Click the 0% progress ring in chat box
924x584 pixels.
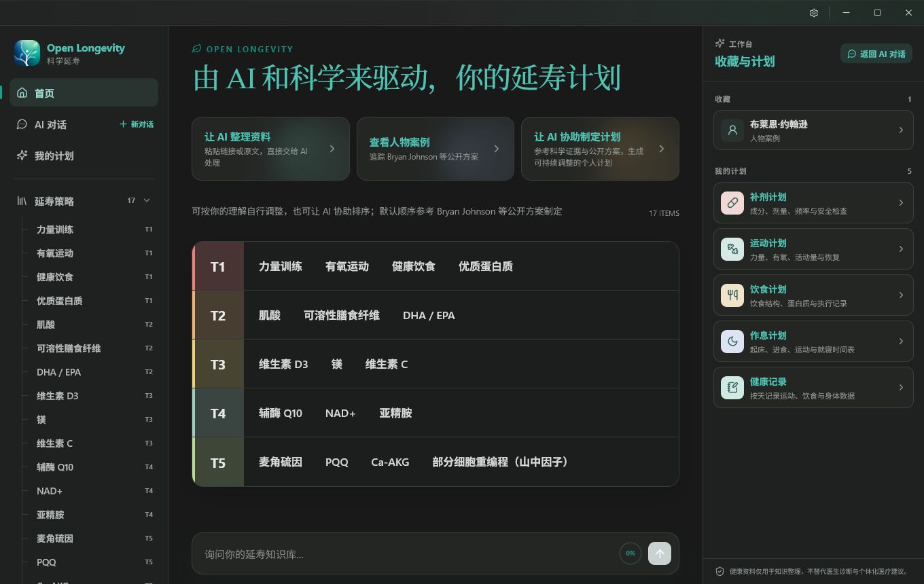point(630,553)
